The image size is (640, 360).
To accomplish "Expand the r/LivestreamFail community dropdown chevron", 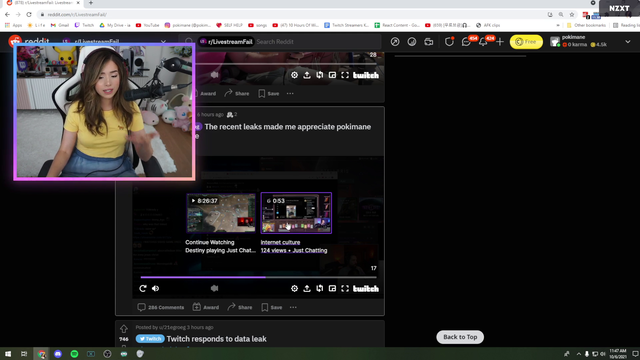I will pyautogui.click(x=163, y=42).
